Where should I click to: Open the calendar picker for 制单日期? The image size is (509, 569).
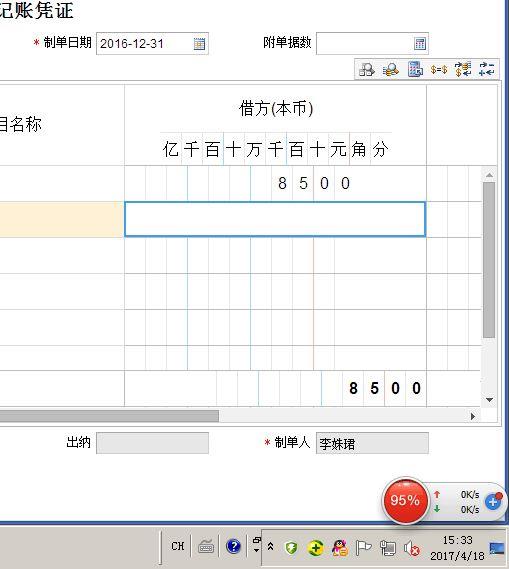coord(199,44)
